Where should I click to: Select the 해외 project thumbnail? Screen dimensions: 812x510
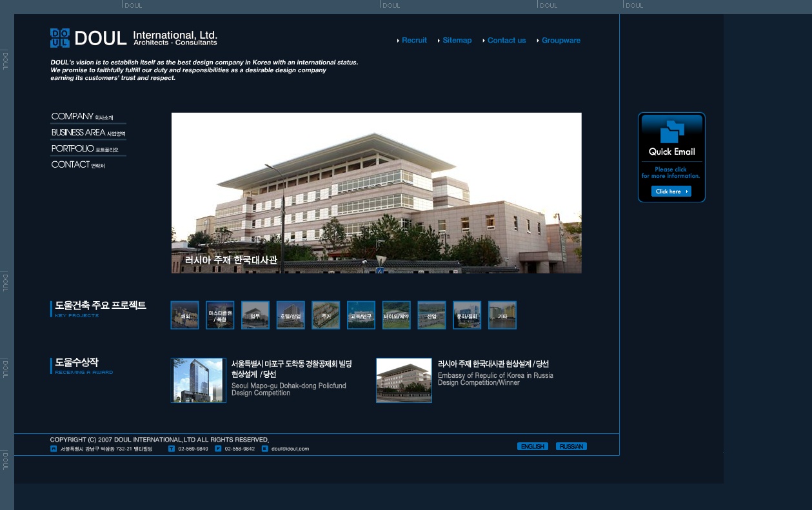click(x=185, y=315)
